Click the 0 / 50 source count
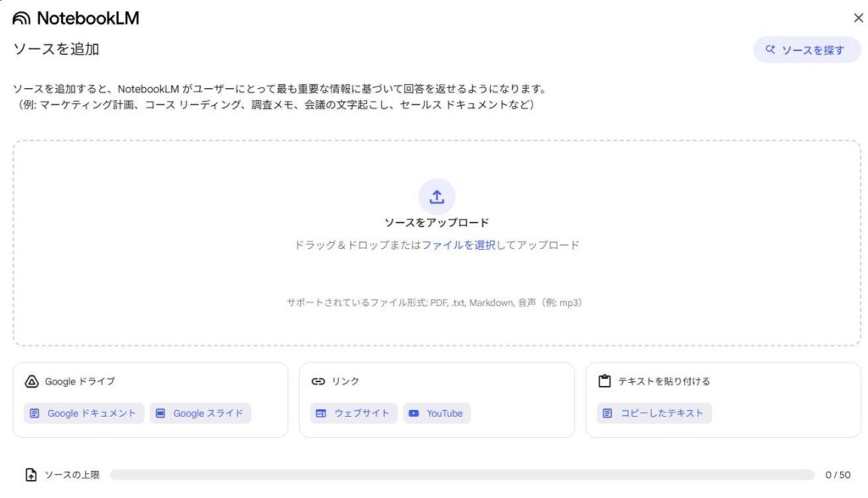 (837, 475)
